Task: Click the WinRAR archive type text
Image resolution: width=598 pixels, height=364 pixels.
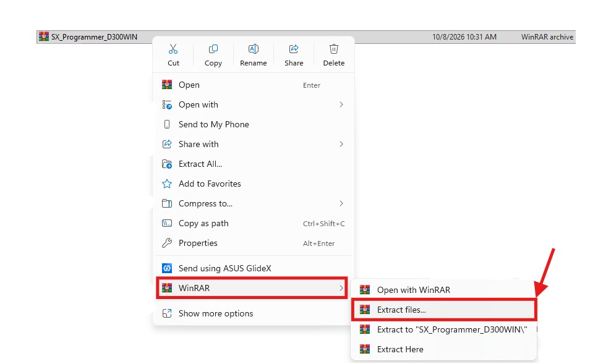Action: (x=547, y=37)
